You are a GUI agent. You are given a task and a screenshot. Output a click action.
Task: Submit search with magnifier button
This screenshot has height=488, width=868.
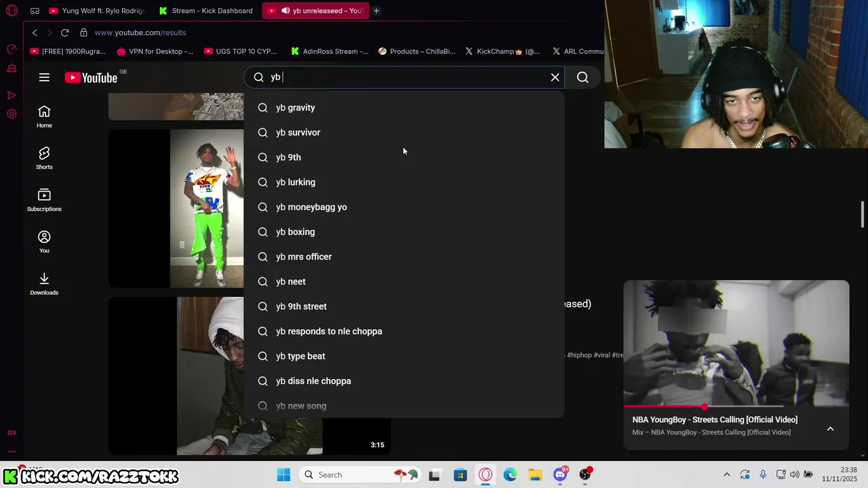pos(583,77)
